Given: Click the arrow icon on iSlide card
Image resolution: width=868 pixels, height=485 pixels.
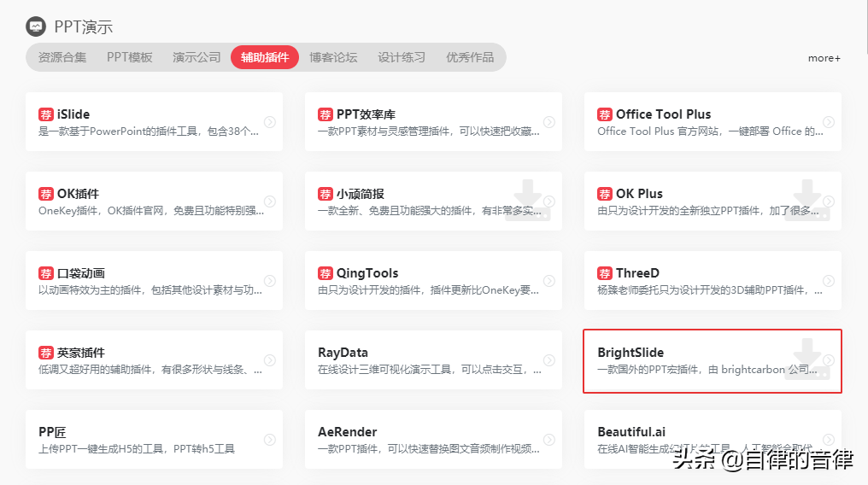Looking at the screenshot, I should click(x=270, y=121).
